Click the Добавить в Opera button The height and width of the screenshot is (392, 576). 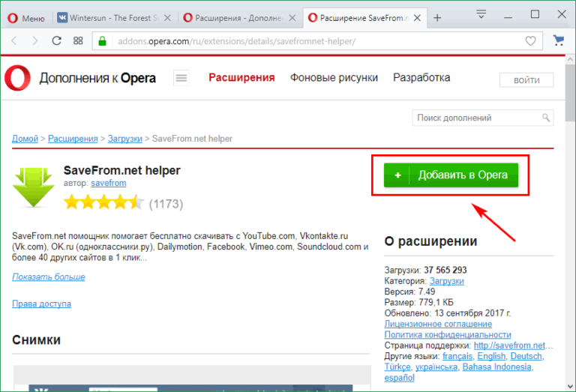[451, 175]
